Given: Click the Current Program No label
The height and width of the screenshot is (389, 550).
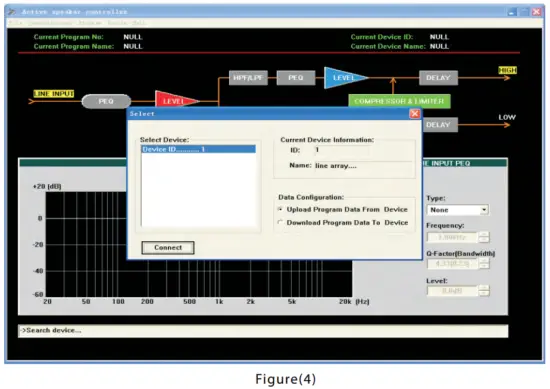Looking at the screenshot, I should point(68,37).
